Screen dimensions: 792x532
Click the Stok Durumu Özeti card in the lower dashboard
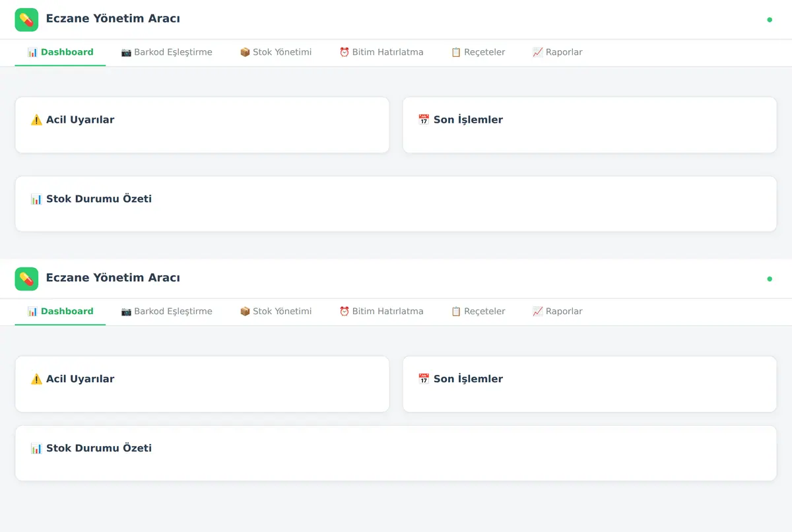396,453
